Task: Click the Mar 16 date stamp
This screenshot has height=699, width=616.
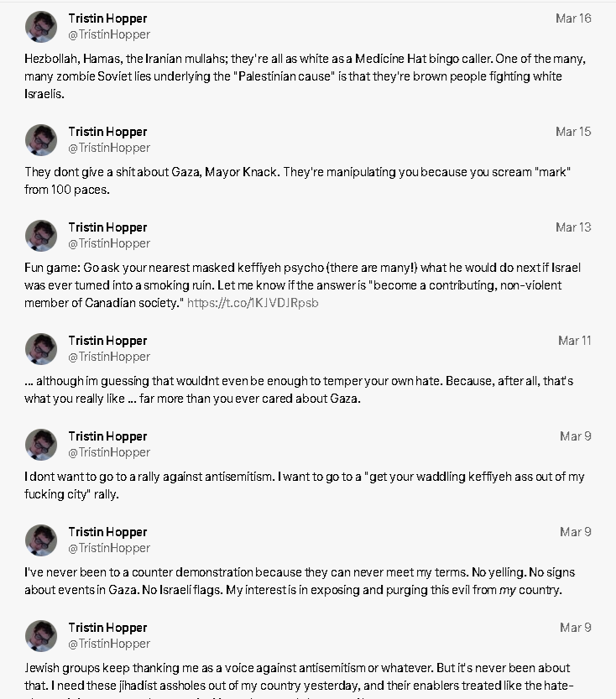Action: 573,18
